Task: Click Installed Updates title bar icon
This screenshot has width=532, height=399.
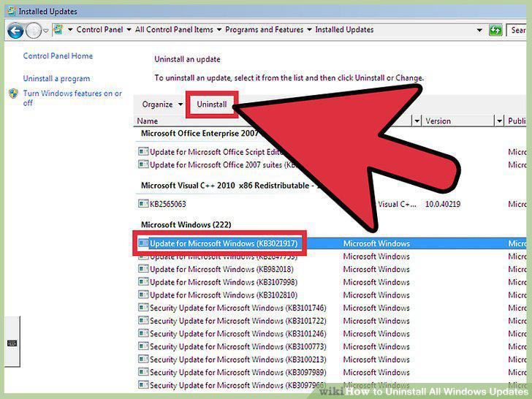Action: pyautogui.click(x=12, y=11)
